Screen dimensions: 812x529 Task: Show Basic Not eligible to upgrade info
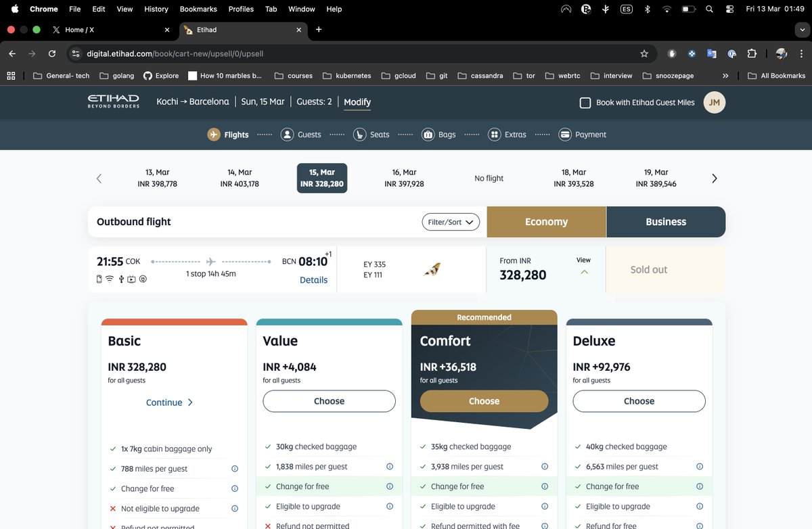pyautogui.click(x=235, y=509)
